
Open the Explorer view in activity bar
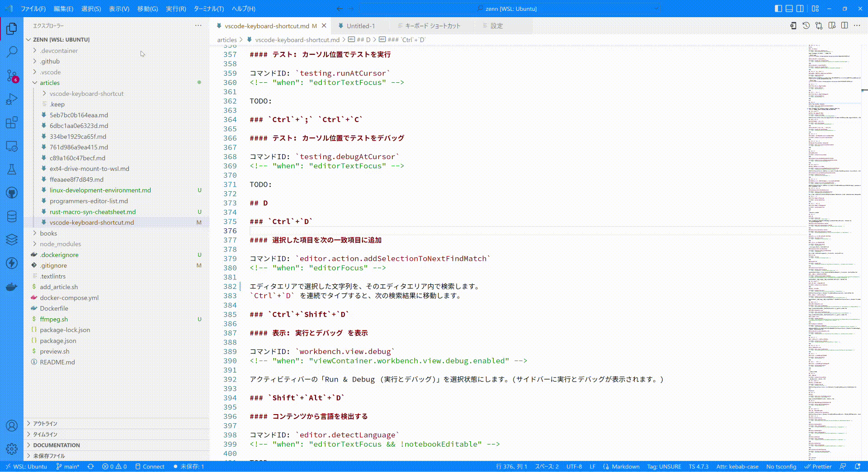point(12,28)
